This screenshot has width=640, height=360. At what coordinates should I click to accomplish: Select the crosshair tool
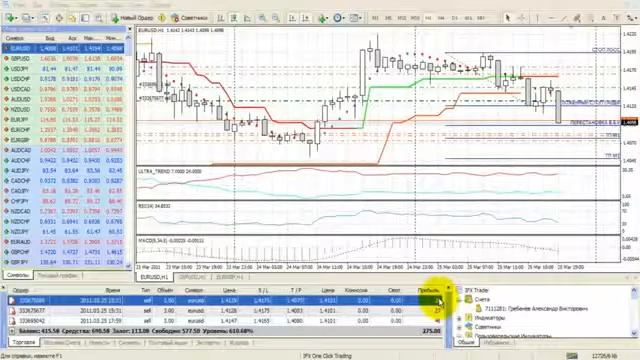[521, 18]
